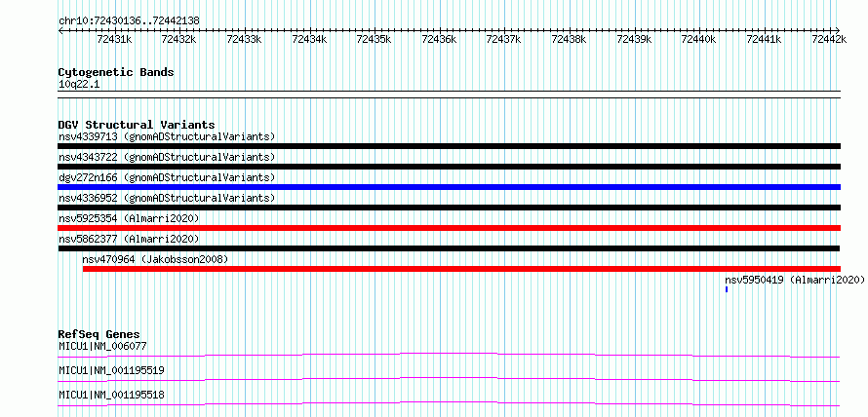Click the 72437k ruler tick label

504,39
